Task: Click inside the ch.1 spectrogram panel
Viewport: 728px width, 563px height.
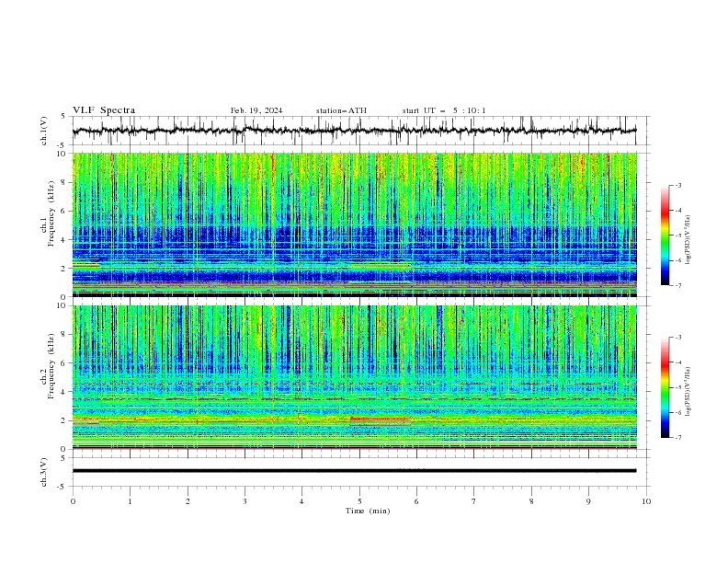Action: [354, 224]
